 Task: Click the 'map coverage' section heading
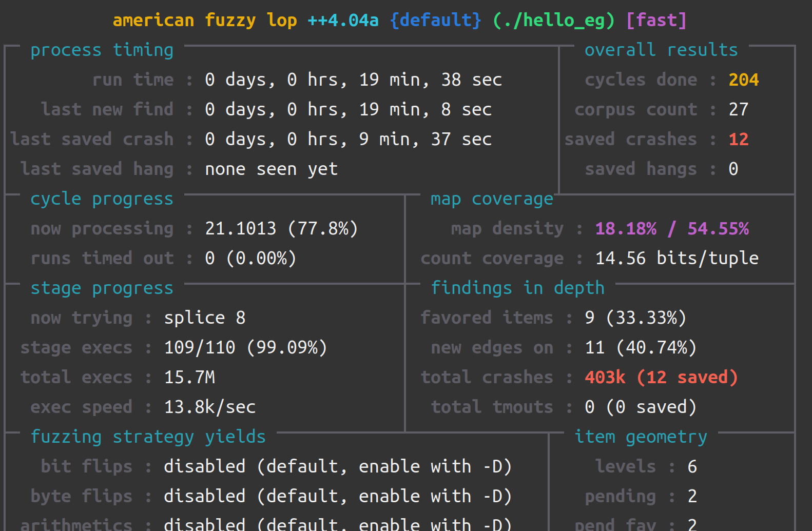tap(492, 199)
